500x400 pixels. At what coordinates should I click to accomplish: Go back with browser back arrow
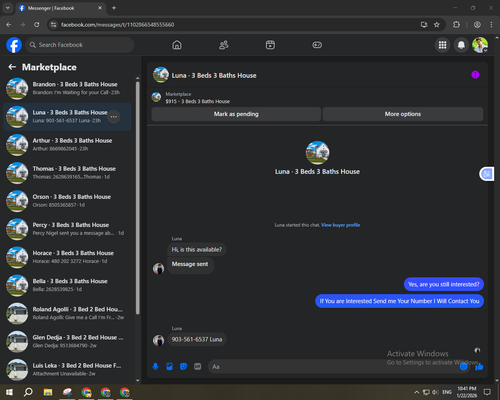tap(9, 25)
